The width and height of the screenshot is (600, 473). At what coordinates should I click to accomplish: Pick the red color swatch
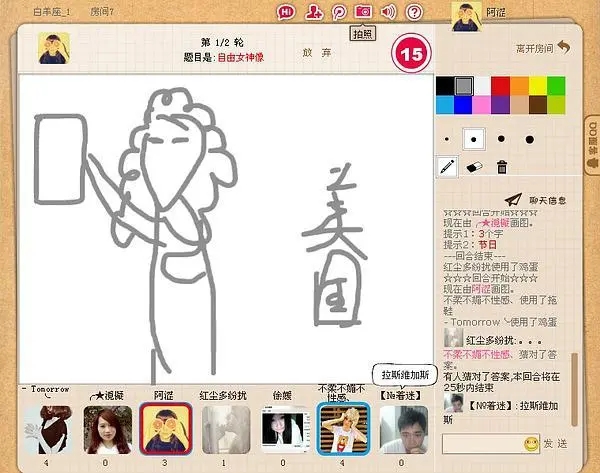[500, 86]
